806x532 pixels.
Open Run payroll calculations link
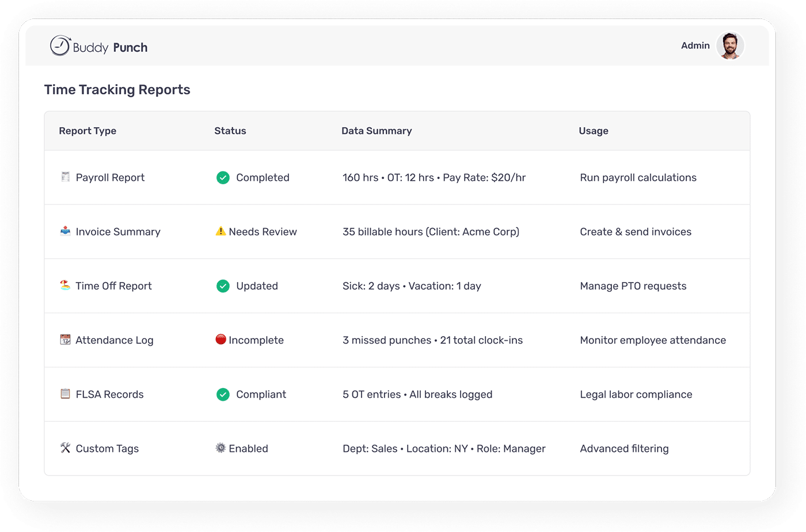638,177
